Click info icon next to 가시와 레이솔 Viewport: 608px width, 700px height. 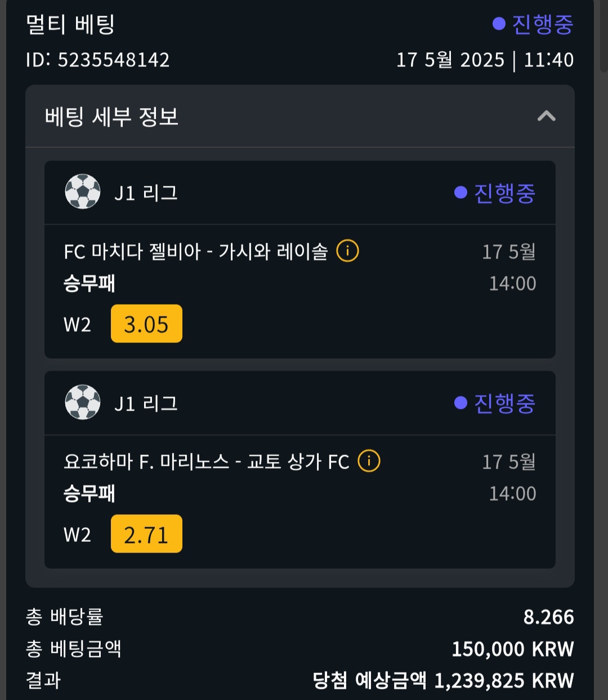tap(347, 251)
